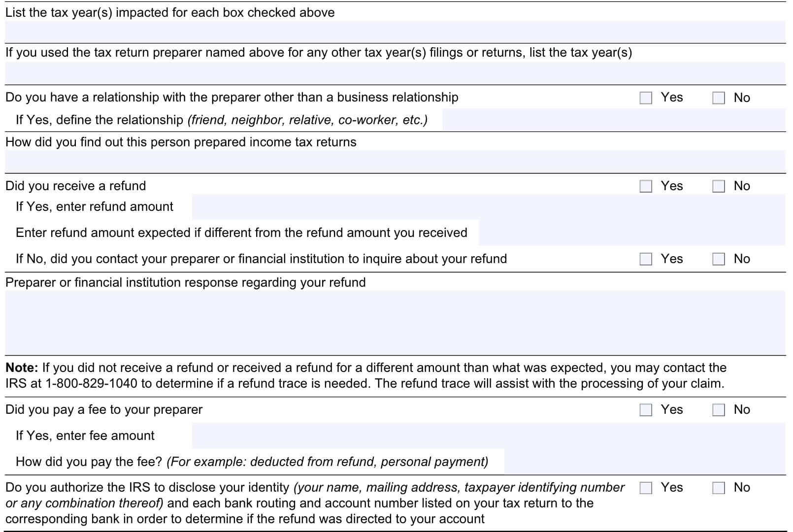The image size is (793, 532).
Task: Click the how fee was paid field
Action: (644, 462)
